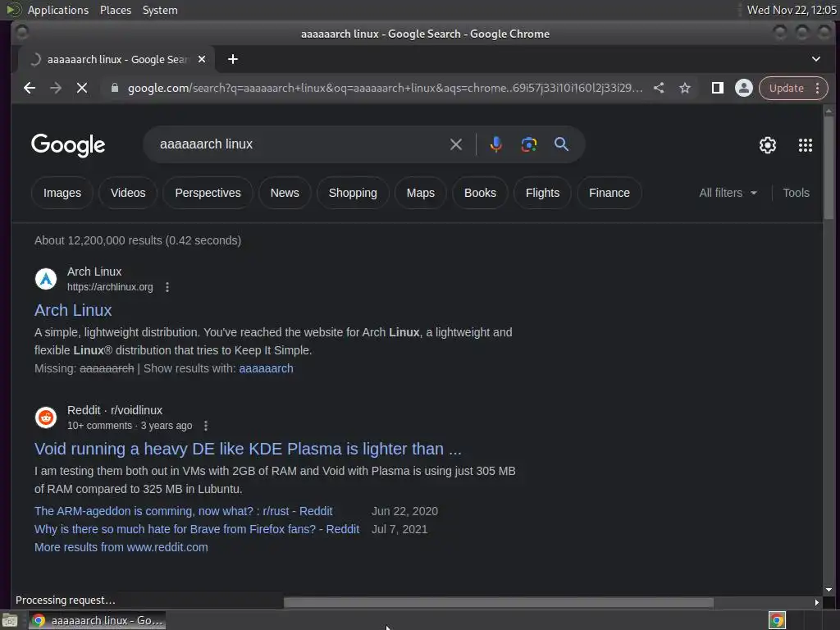Bookmark this page with star icon

click(x=685, y=88)
